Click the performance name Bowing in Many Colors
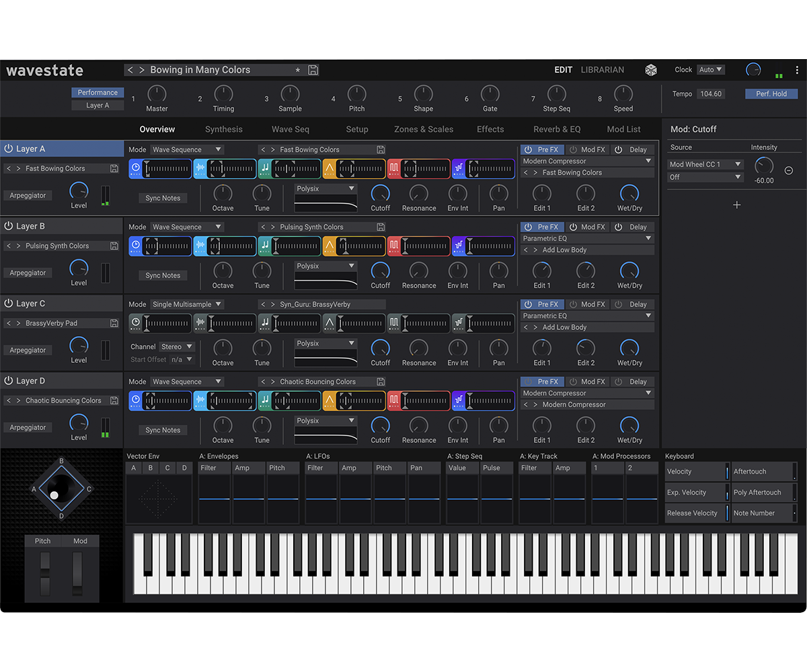 (x=200, y=70)
